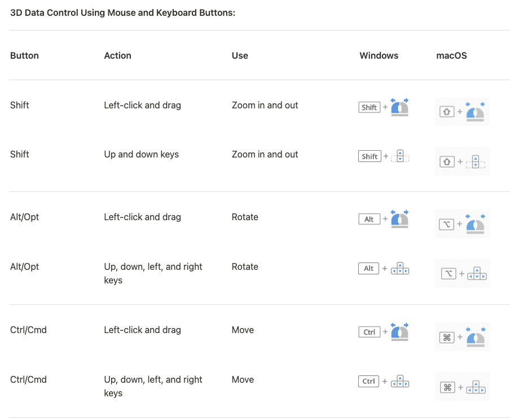Click the macOS Command-plus-mouse move image

tap(462, 336)
